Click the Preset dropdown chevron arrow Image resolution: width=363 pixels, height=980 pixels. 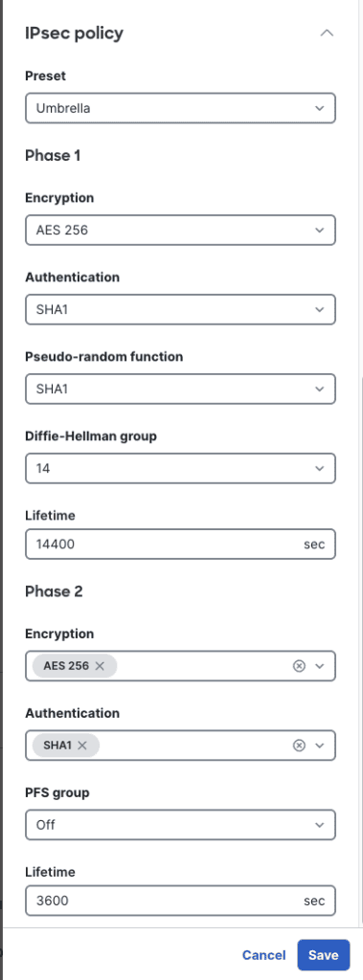[320, 108]
